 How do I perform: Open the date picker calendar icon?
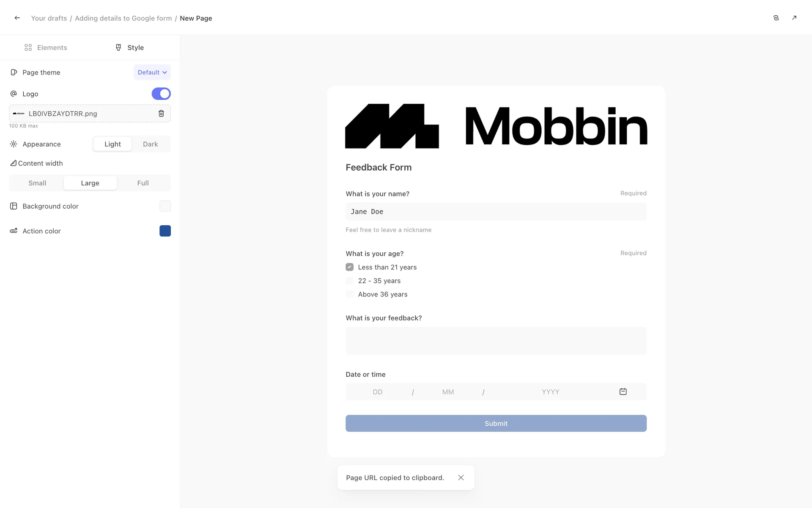click(x=623, y=392)
